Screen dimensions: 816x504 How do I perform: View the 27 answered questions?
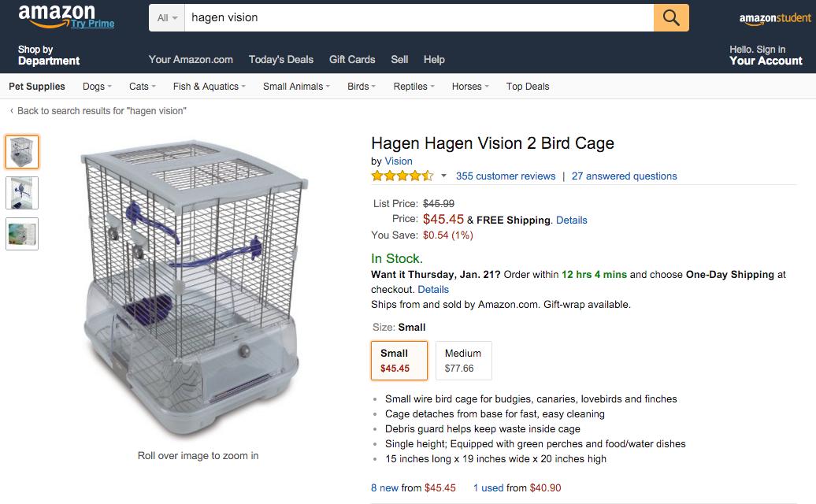click(625, 176)
